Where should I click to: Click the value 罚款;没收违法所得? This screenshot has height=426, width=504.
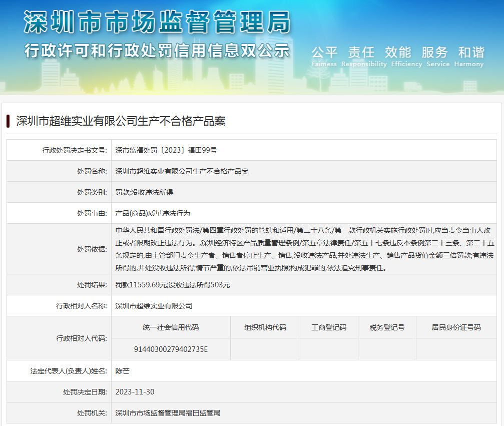[144, 192]
